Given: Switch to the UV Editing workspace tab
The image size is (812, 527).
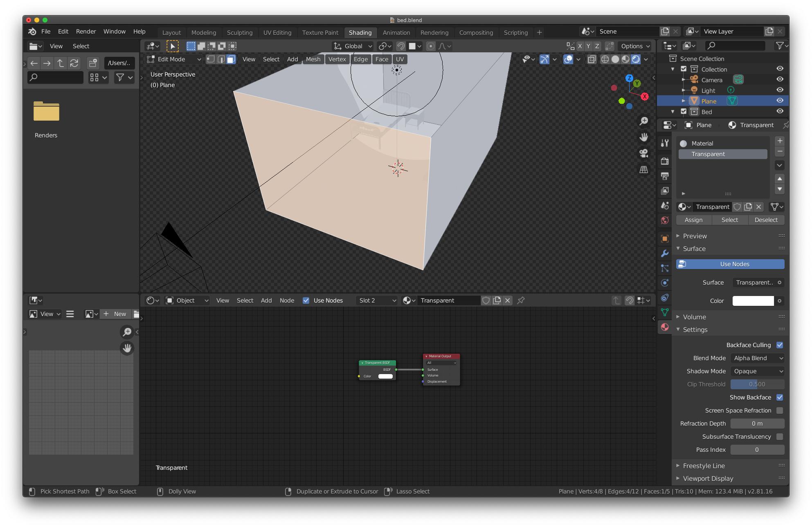Looking at the screenshot, I should (277, 33).
